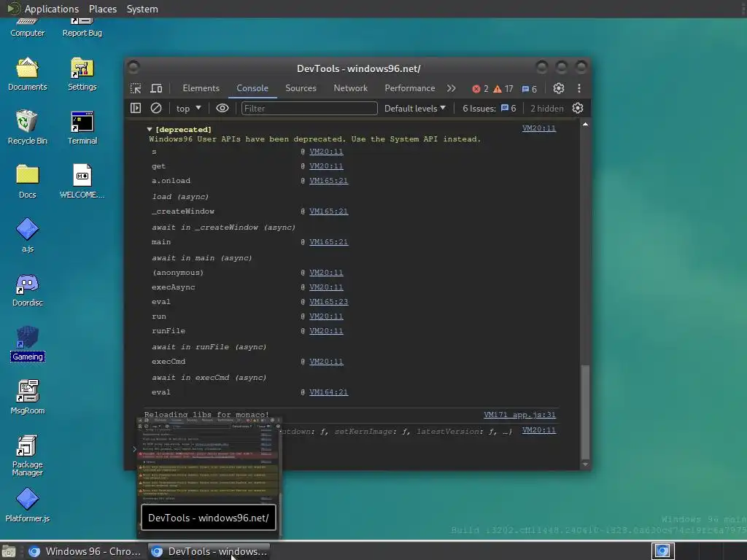Open the Docs folder icon
Screen dimensions: 747x560
pyautogui.click(x=27, y=182)
